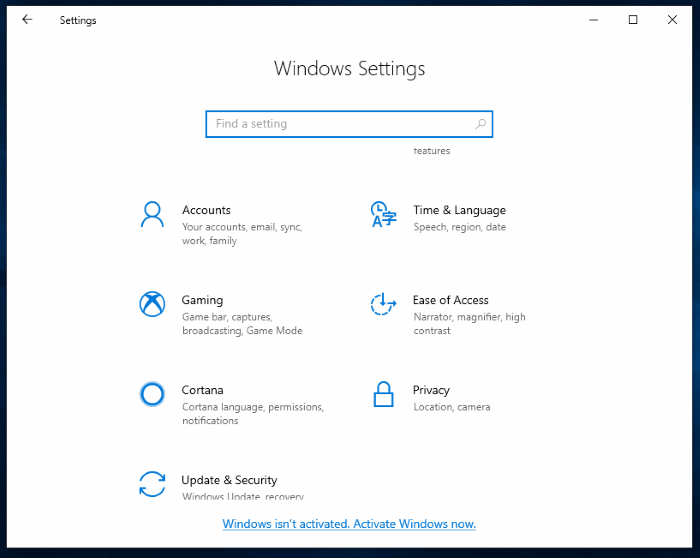The height and width of the screenshot is (558, 700).
Task: Maximize the Settings window
Action: (633, 20)
